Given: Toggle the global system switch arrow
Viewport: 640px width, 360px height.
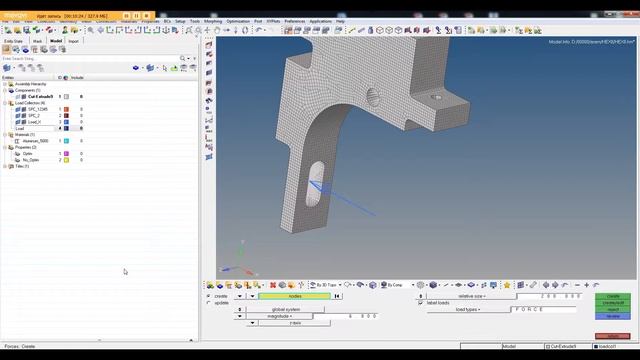Looking at the screenshot, I should click(x=240, y=309).
